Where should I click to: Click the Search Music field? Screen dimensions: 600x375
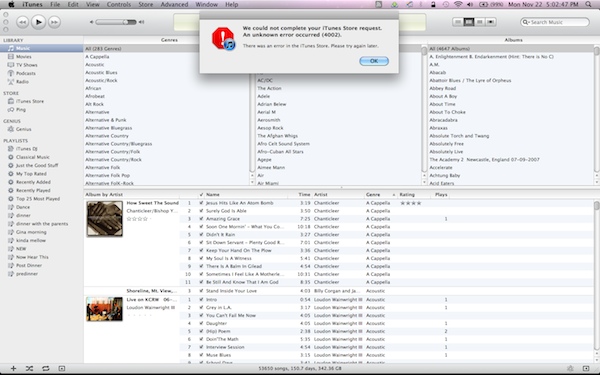(555, 22)
